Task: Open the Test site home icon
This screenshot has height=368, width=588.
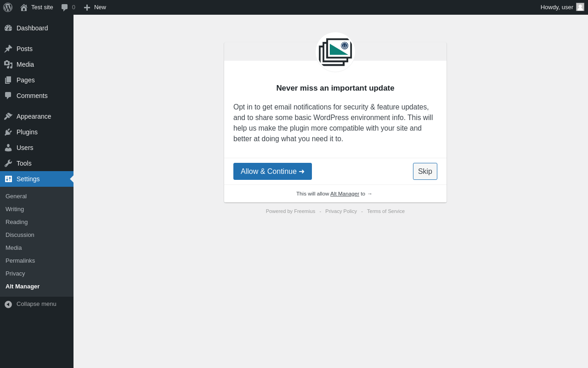Action: [x=24, y=7]
